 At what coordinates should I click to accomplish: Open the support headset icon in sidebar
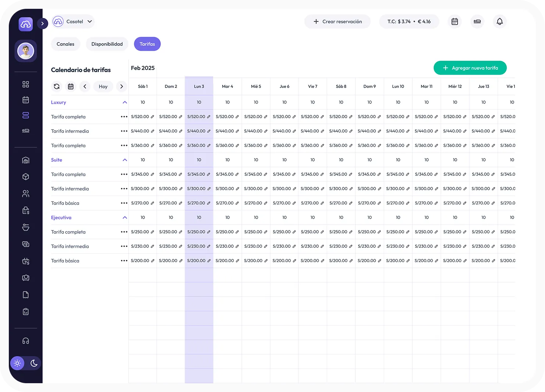coord(26,341)
